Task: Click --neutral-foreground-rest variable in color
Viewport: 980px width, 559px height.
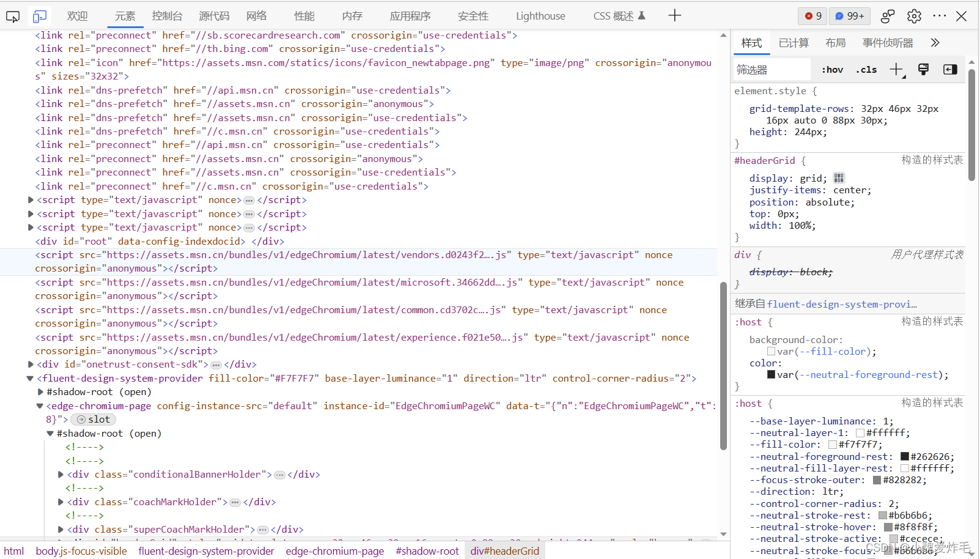Action: [x=869, y=375]
